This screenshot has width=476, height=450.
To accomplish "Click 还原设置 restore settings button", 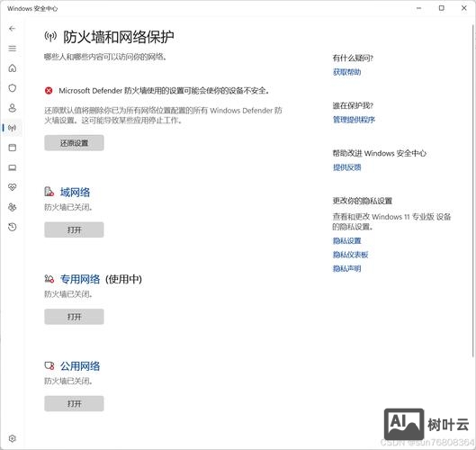I will [x=74, y=143].
